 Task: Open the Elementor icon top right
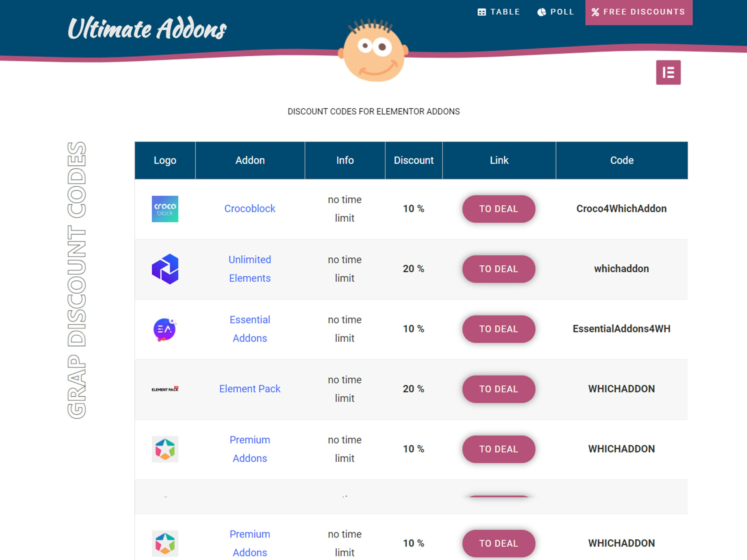tap(668, 72)
